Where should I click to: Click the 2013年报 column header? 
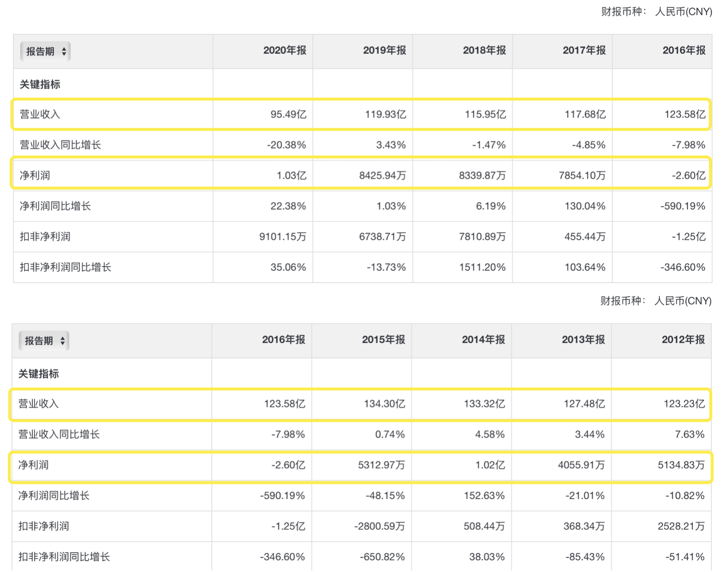pyautogui.click(x=583, y=340)
